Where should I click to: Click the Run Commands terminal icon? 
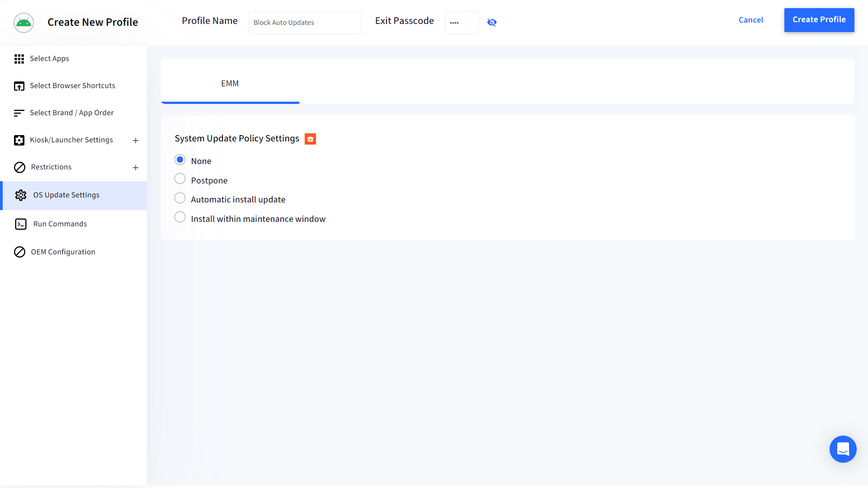point(21,224)
